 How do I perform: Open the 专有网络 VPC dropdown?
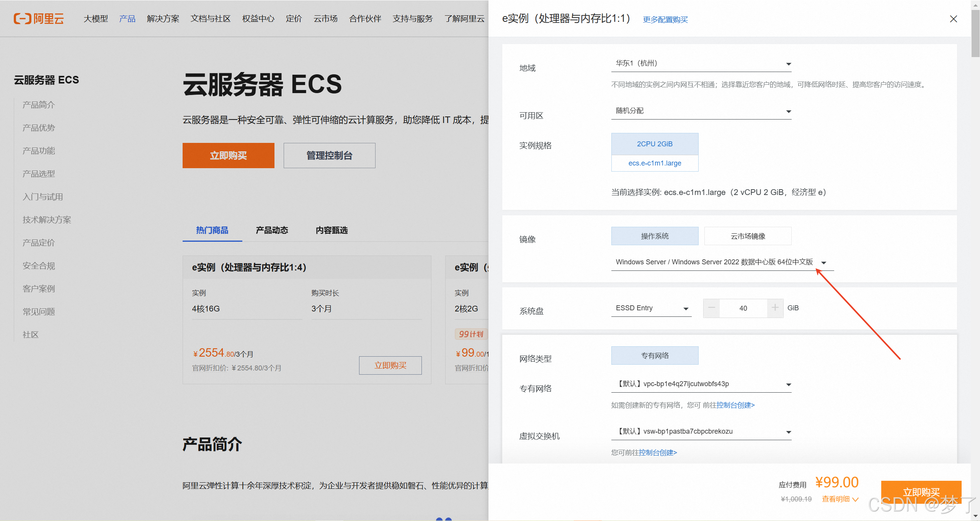tap(701, 384)
